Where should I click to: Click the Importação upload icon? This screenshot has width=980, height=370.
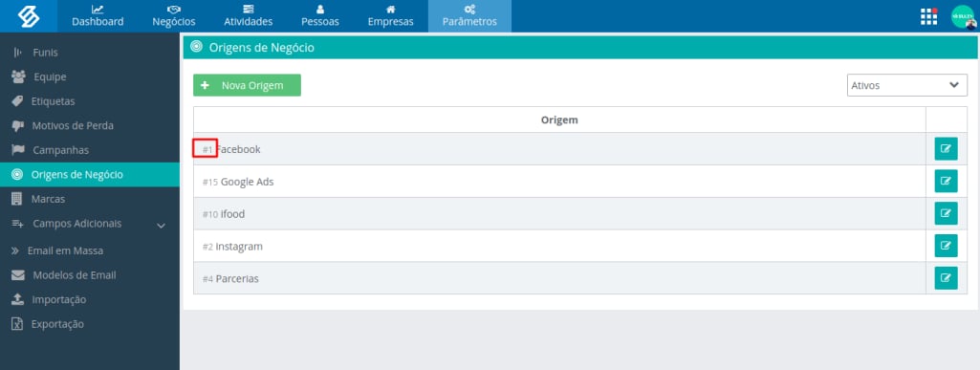[x=18, y=299]
